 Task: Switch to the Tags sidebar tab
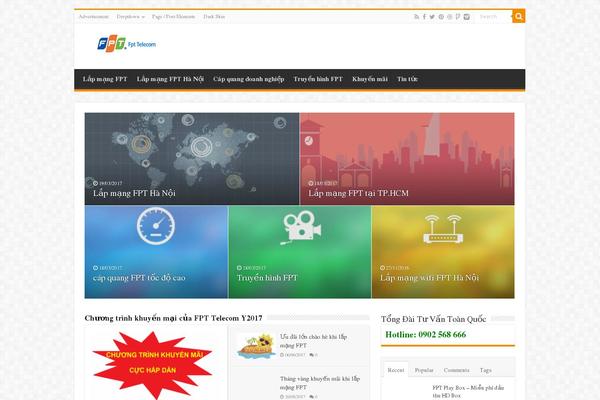click(486, 370)
